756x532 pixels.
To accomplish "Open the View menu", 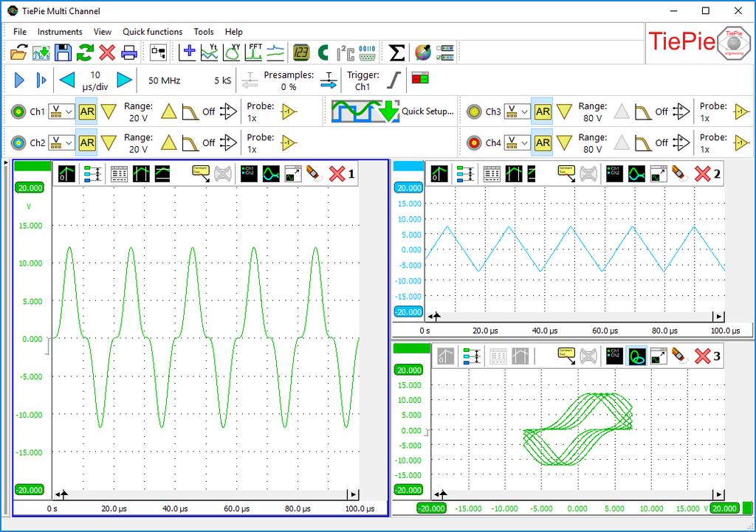I will pos(102,32).
